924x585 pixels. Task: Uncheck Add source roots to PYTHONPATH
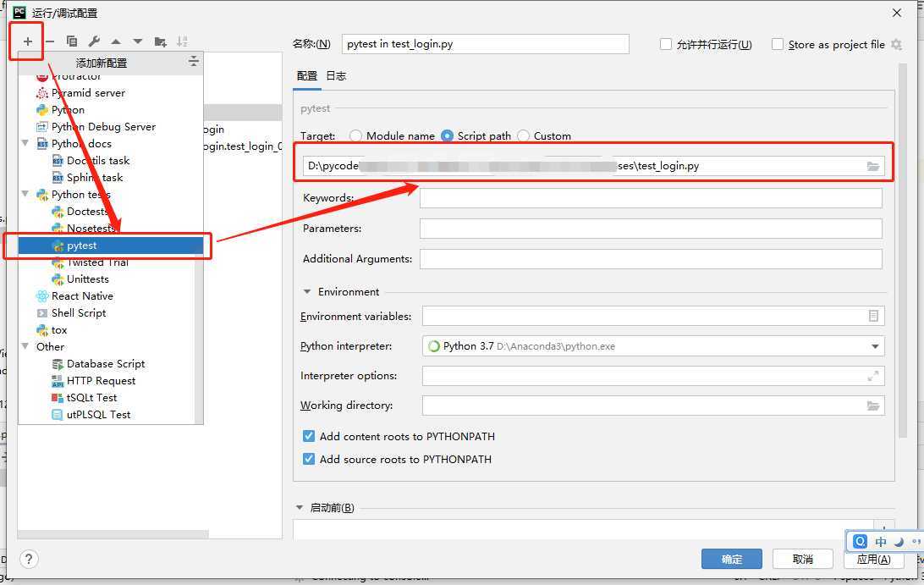coord(309,459)
